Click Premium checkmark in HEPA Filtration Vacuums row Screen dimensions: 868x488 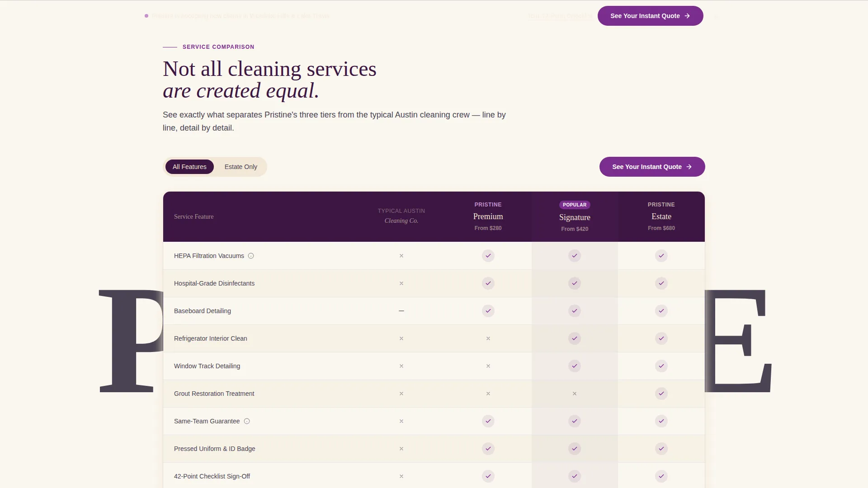tap(488, 256)
